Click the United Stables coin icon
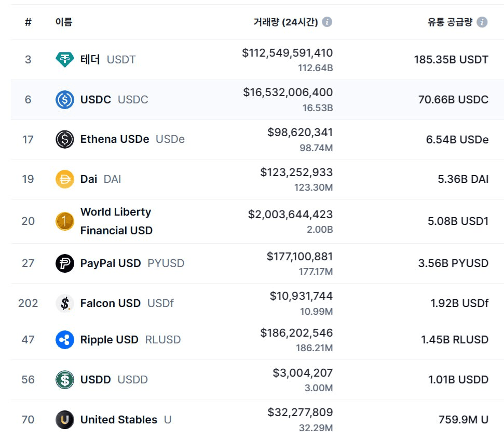The image size is (504, 439). 65,420
